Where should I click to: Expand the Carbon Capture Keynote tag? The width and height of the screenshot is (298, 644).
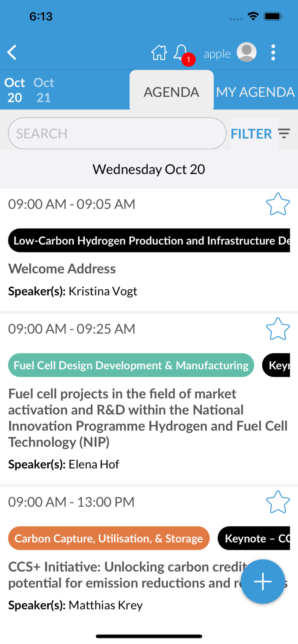[x=257, y=538]
